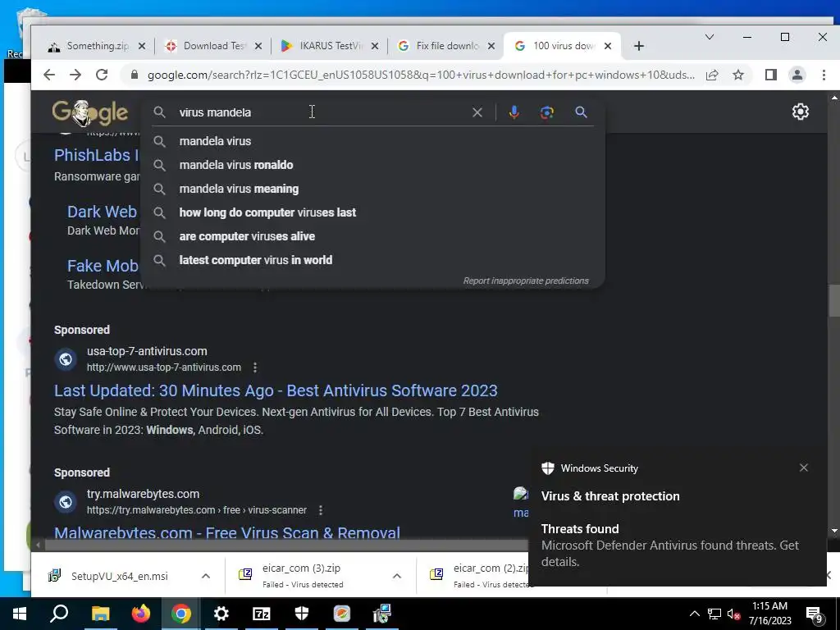Select the 100 virus download tab

click(x=563, y=46)
